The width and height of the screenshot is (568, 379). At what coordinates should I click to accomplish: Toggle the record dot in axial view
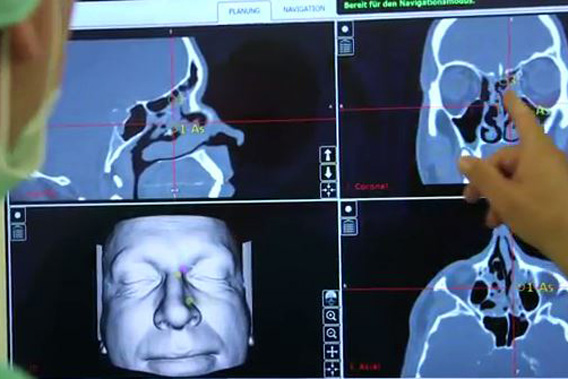(348, 209)
